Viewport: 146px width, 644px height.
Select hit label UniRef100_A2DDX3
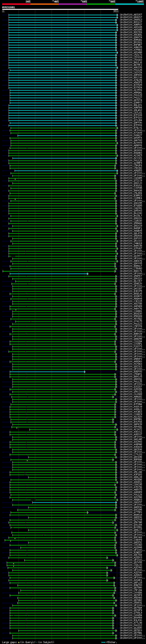[131, 558]
